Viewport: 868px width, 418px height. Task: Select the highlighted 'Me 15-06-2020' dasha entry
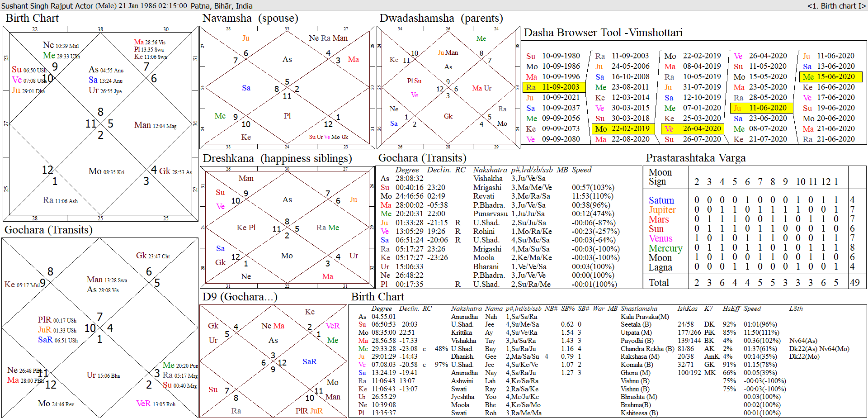pos(831,77)
